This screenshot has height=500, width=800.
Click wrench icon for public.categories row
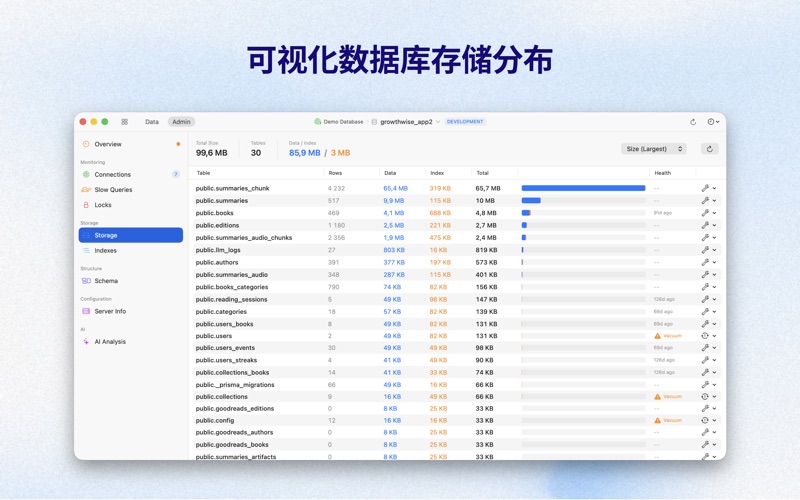tap(705, 312)
